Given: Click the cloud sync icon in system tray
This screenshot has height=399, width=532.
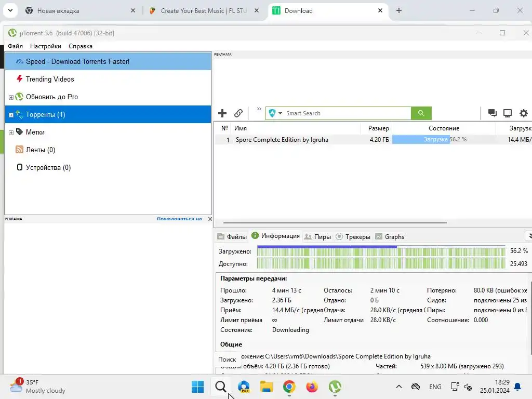Looking at the screenshot, I should click(x=416, y=387).
